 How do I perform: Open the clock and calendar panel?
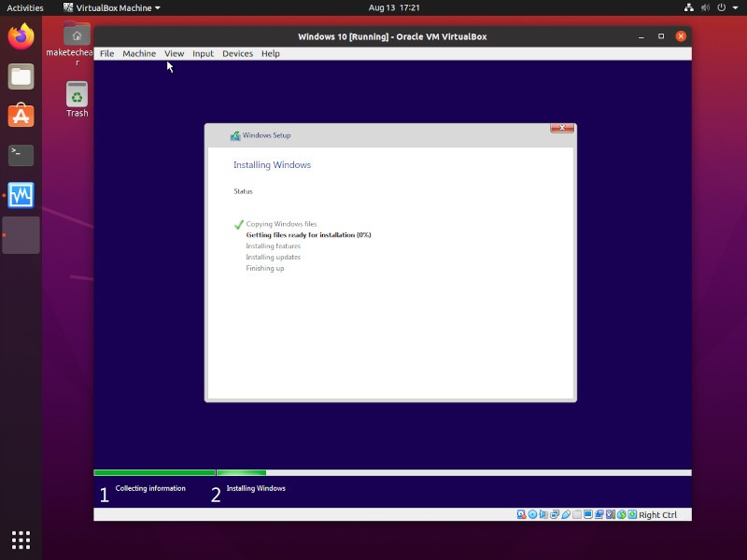[x=394, y=7]
